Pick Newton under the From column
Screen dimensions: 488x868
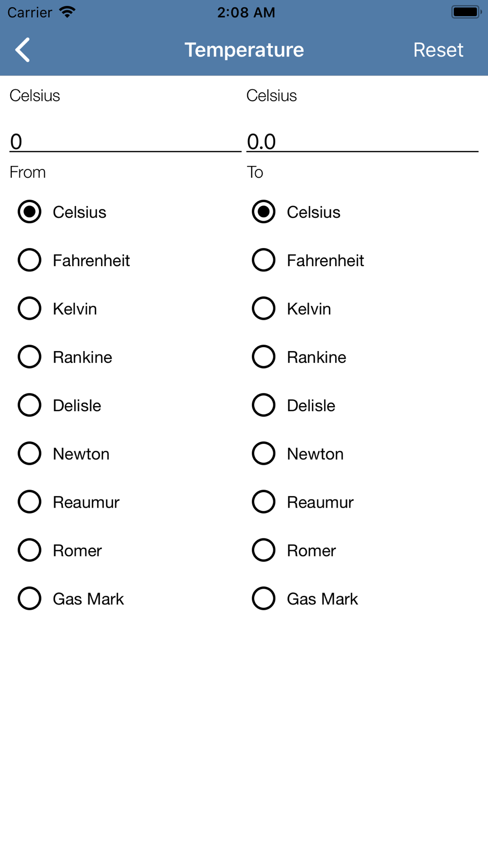coord(64,454)
